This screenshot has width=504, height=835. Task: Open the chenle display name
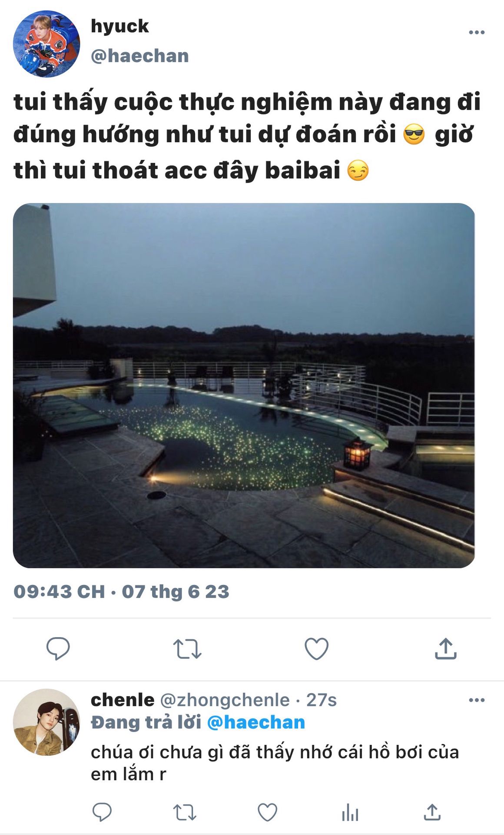(123, 700)
